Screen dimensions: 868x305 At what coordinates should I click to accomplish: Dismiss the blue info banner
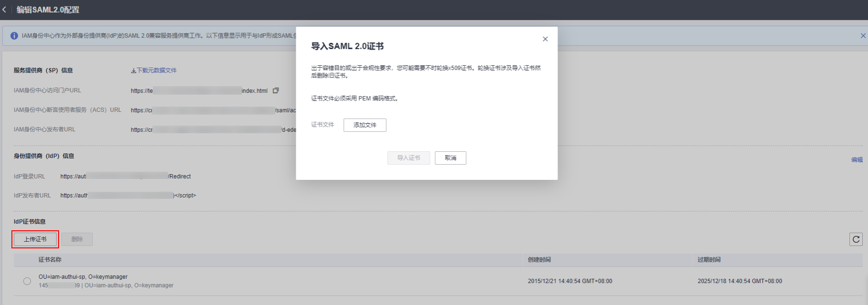click(x=863, y=36)
